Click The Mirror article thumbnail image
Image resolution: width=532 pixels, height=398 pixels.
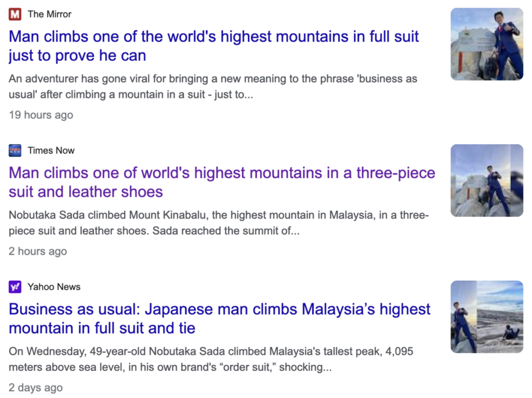click(x=486, y=44)
